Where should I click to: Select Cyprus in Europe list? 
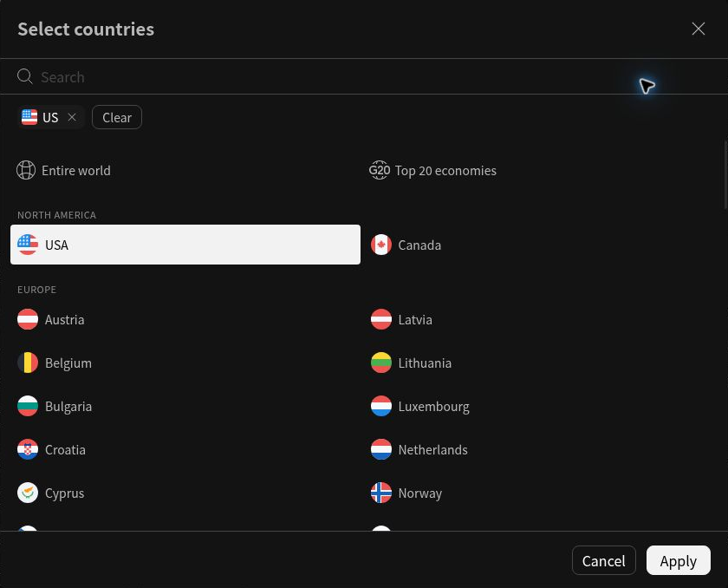pos(185,493)
